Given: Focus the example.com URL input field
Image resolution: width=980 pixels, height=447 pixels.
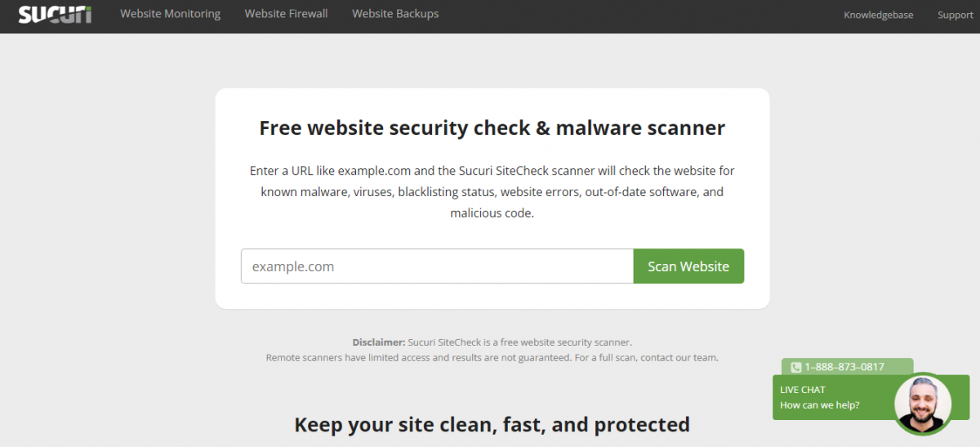Looking at the screenshot, I should point(437,266).
